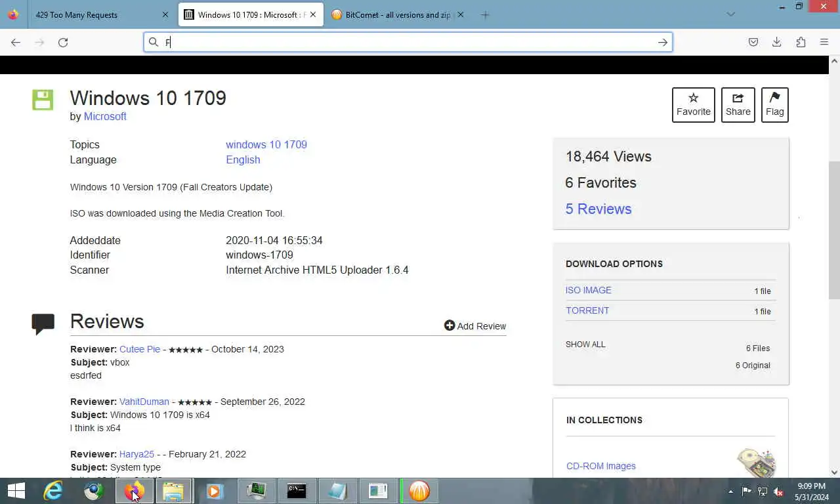840x504 pixels.
Task: Open the monitor app taskbar icon
Action: 256,491
